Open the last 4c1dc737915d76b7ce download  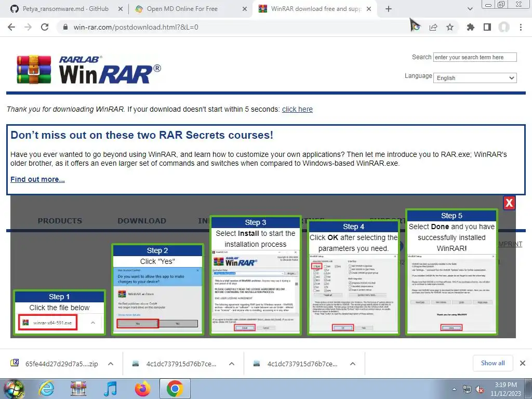pos(296,364)
